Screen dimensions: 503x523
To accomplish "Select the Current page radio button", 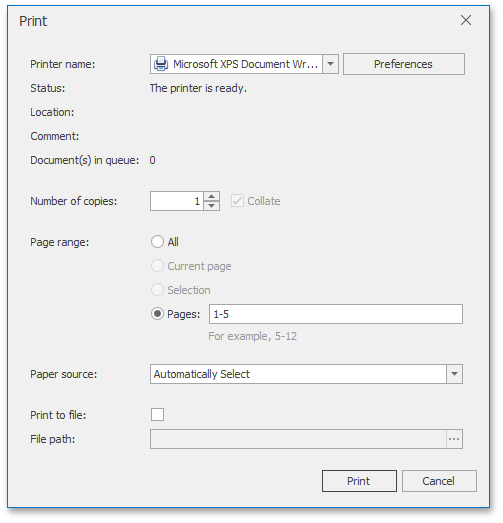I will pos(157,266).
